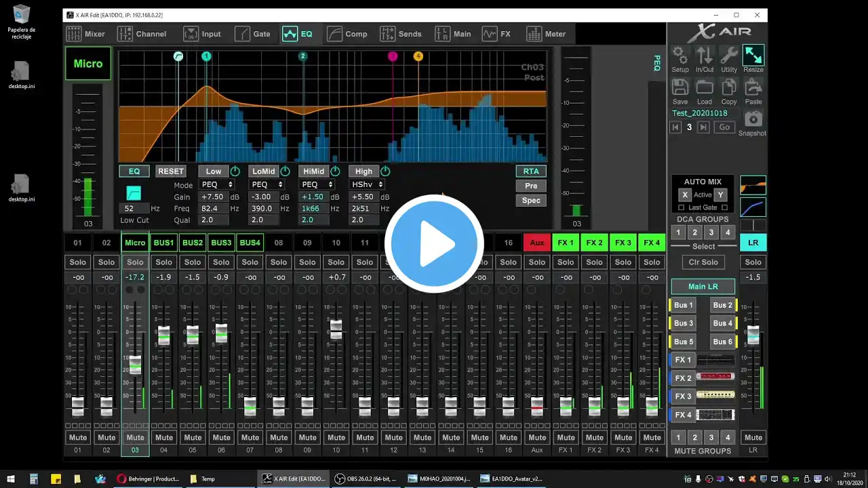868x488 pixels.
Task: Switch to the Channel tab
Action: coord(142,34)
